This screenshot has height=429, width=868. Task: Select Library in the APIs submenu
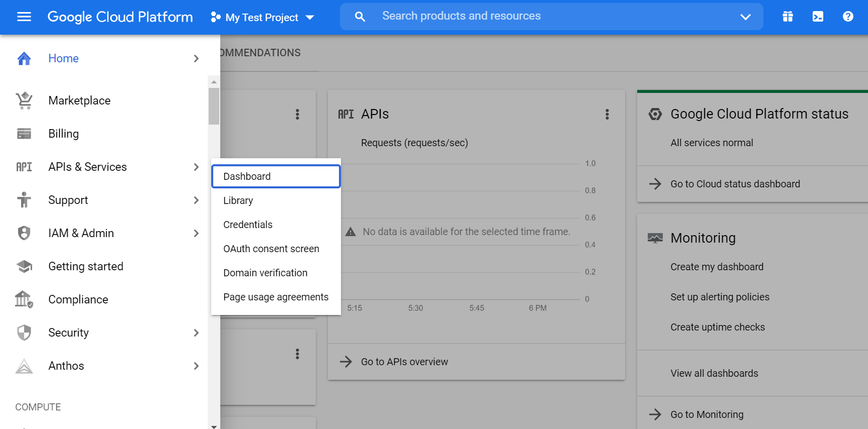[x=276, y=200]
